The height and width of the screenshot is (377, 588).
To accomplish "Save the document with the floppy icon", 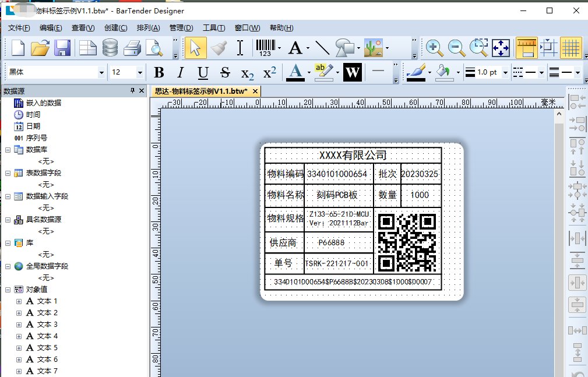I will click(62, 48).
